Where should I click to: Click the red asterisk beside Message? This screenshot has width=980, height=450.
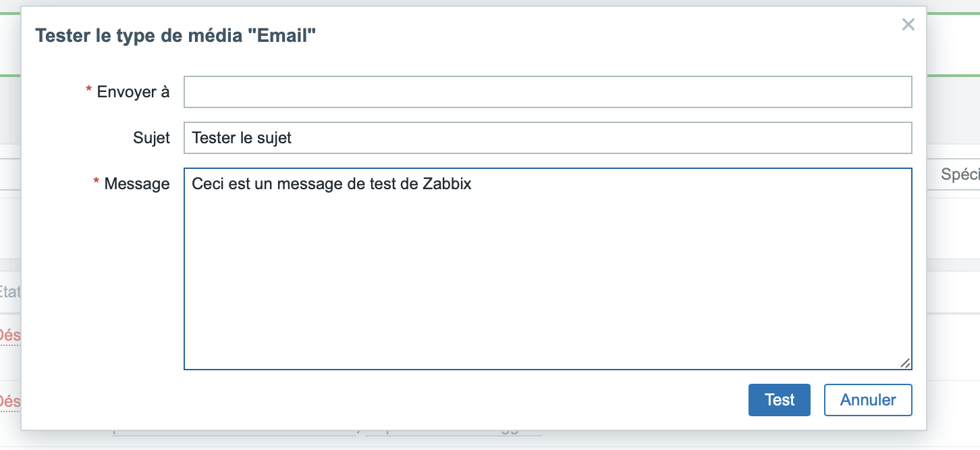(x=97, y=182)
